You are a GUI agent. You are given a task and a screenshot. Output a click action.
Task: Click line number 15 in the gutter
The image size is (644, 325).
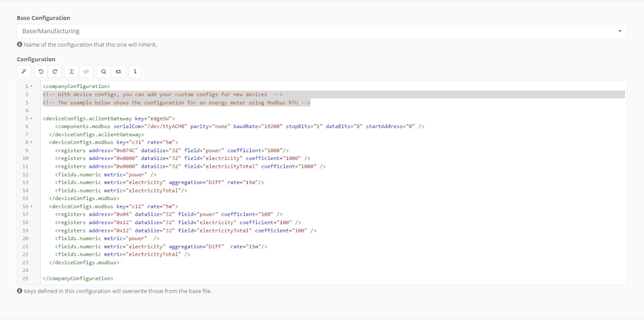pyautogui.click(x=25, y=198)
